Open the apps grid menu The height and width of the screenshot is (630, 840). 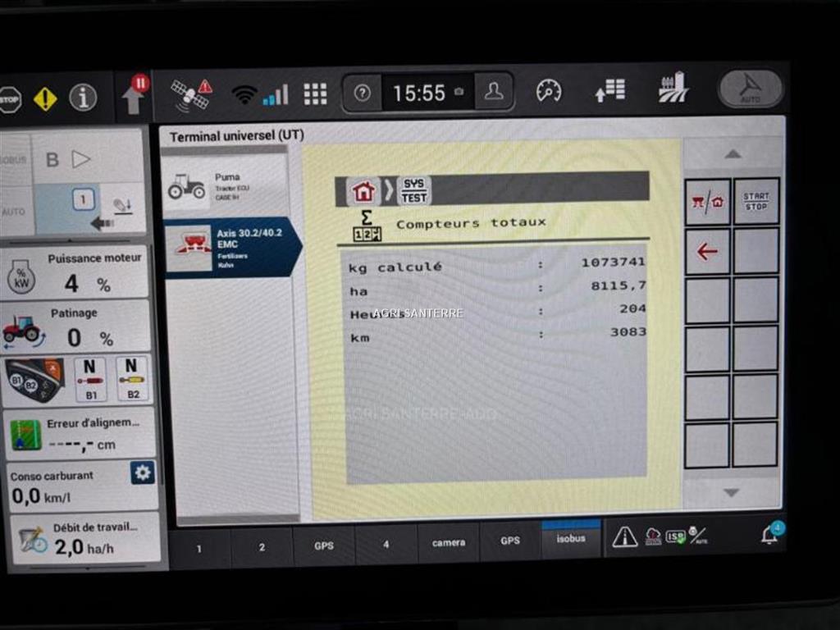315,94
